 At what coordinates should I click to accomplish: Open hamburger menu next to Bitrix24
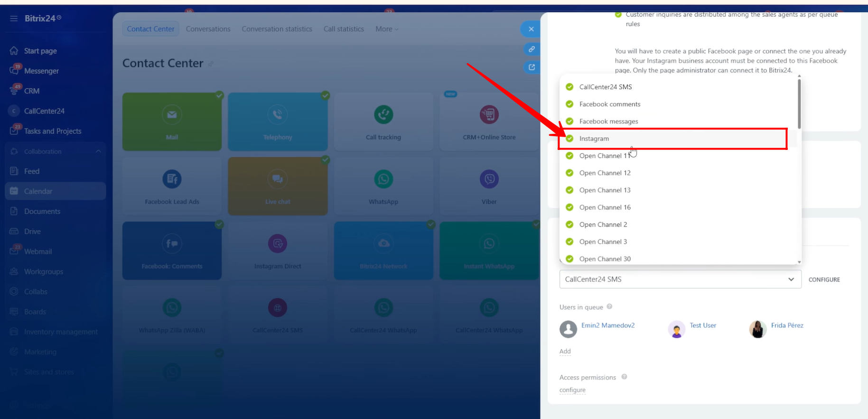coord(14,19)
